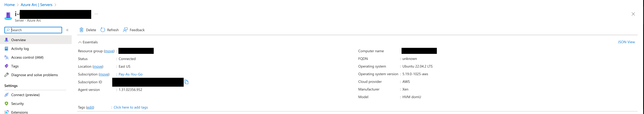Click the Activity log icon

point(6,49)
